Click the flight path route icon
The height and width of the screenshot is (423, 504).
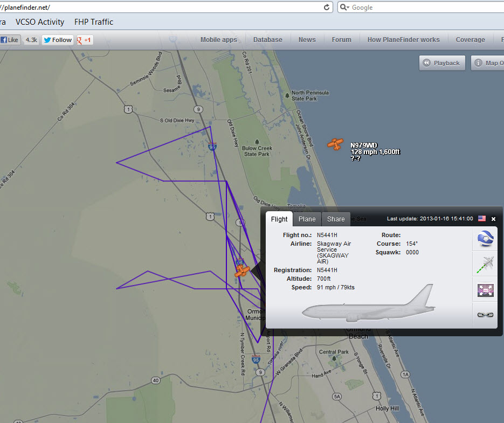tap(486, 265)
